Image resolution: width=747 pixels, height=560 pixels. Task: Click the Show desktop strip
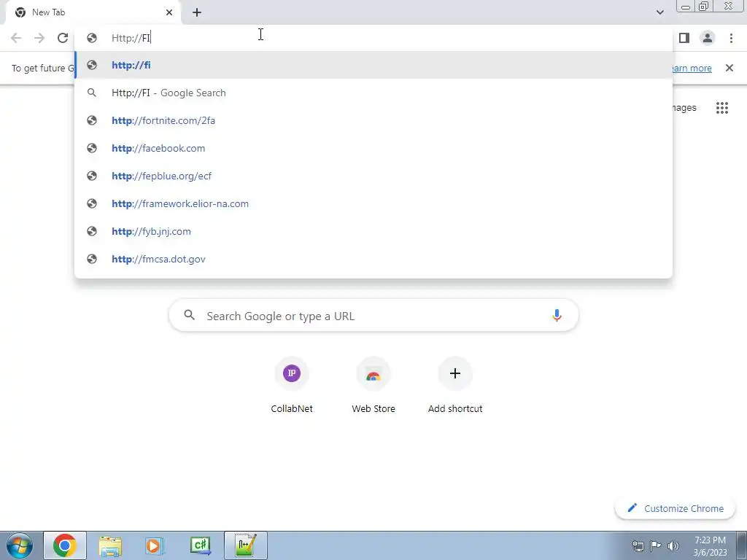pos(741,545)
